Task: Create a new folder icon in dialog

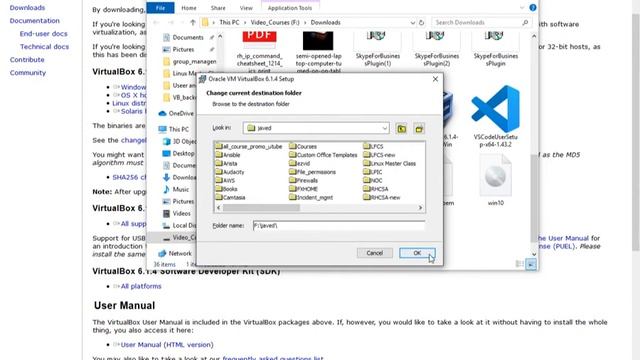Action: (419, 129)
